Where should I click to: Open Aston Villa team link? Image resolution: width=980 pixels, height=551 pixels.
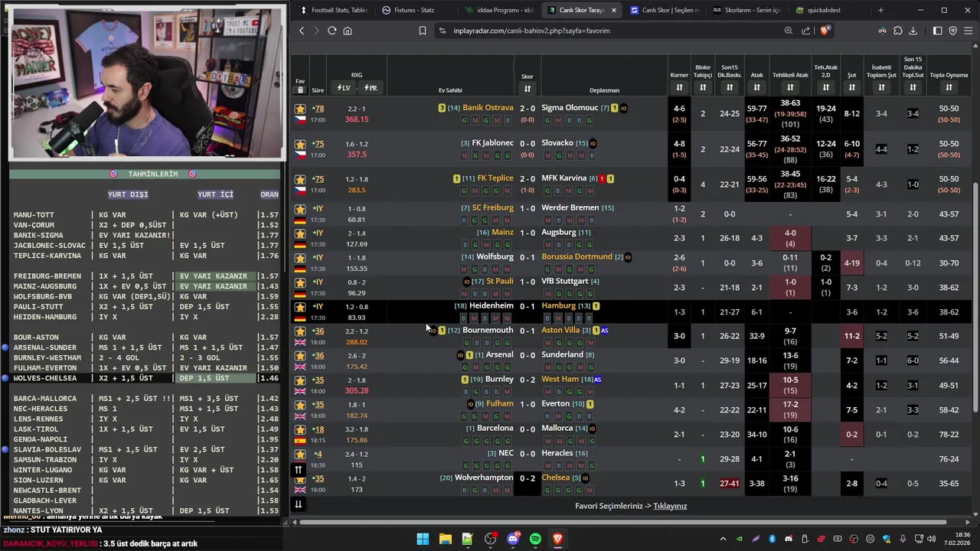[x=560, y=330]
